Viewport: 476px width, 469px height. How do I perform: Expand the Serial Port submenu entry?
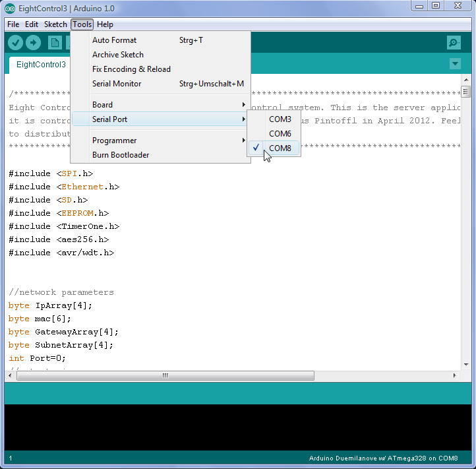160,119
